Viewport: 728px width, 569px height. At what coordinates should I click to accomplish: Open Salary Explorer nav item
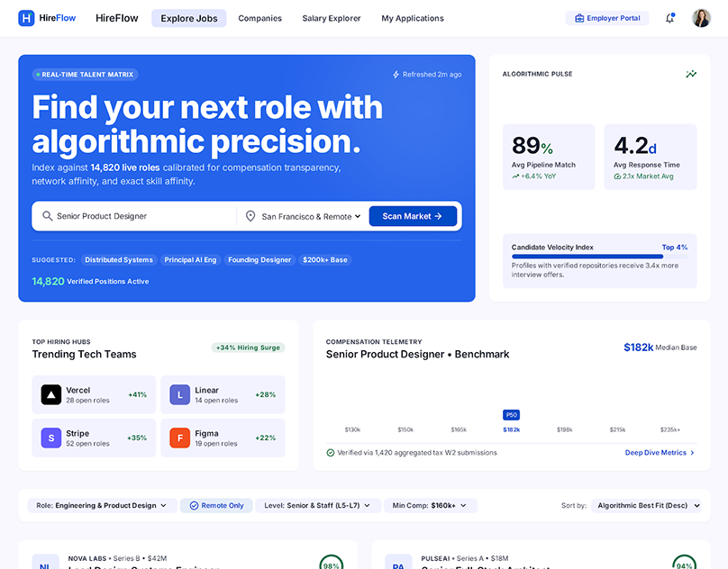click(332, 18)
